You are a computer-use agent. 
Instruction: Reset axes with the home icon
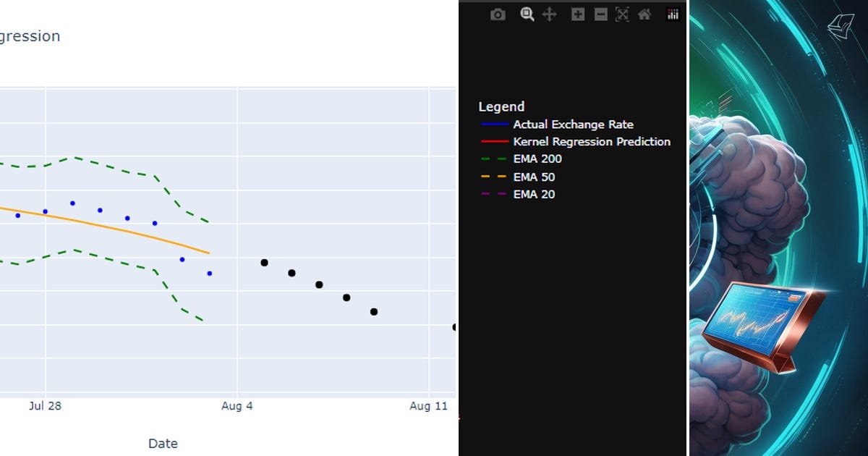click(644, 13)
